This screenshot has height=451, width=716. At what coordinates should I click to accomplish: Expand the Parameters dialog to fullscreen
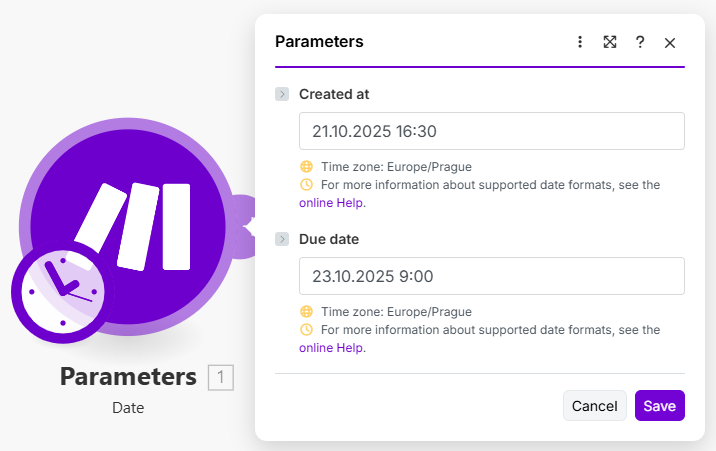pos(610,42)
